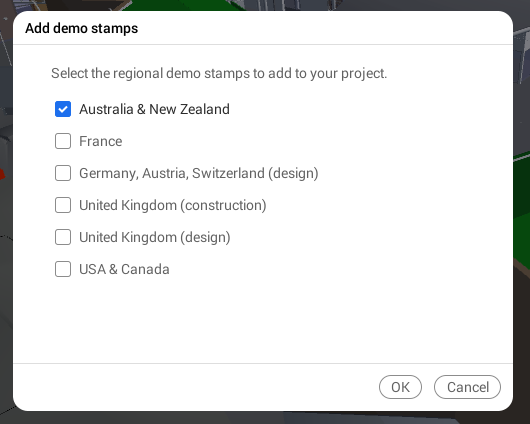Confirm the selection with the OK button

click(x=400, y=387)
